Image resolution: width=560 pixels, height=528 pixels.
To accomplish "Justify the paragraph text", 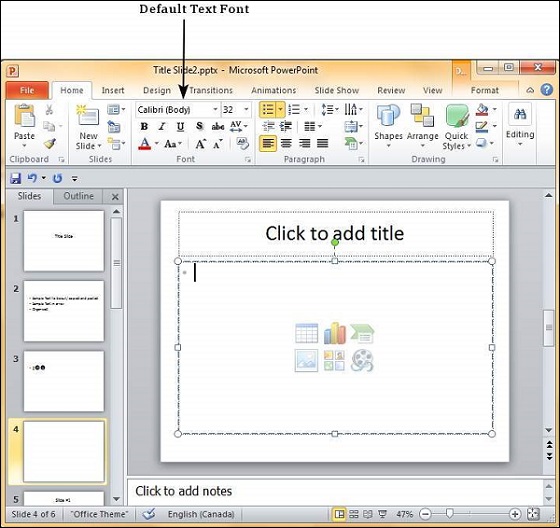I will 322,144.
